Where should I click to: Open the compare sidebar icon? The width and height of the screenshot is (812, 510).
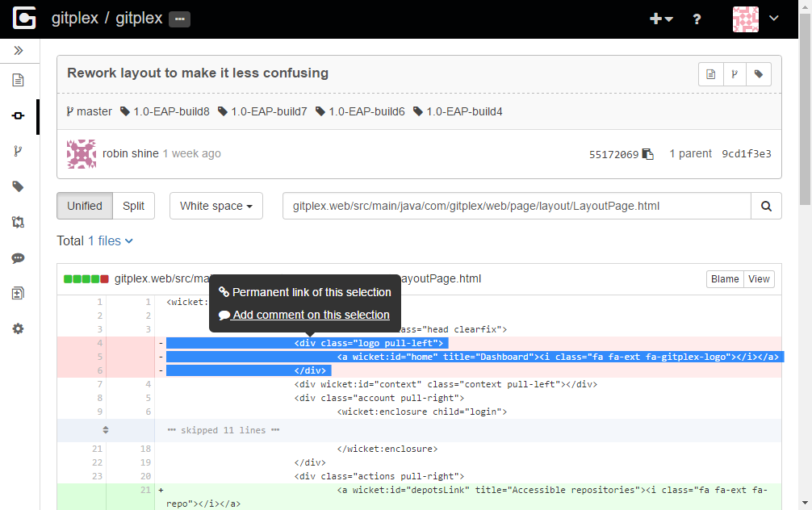coord(18,293)
